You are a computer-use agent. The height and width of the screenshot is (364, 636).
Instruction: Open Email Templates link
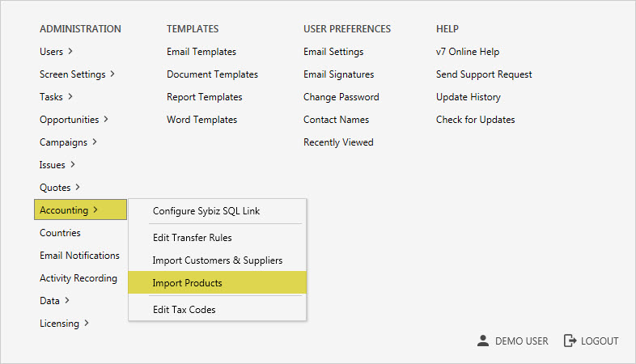click(x=201, y=52)
